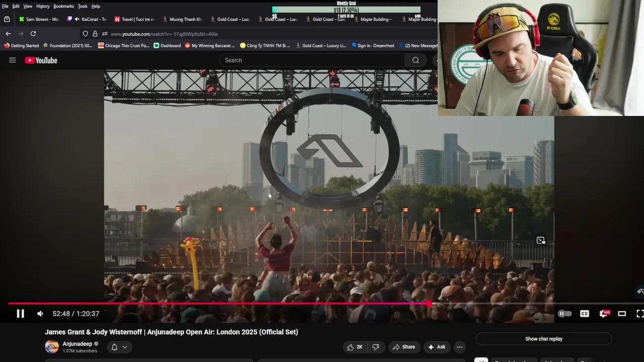Unmute the KaiCenat tab via speaker icon

[x=77, y=19]
